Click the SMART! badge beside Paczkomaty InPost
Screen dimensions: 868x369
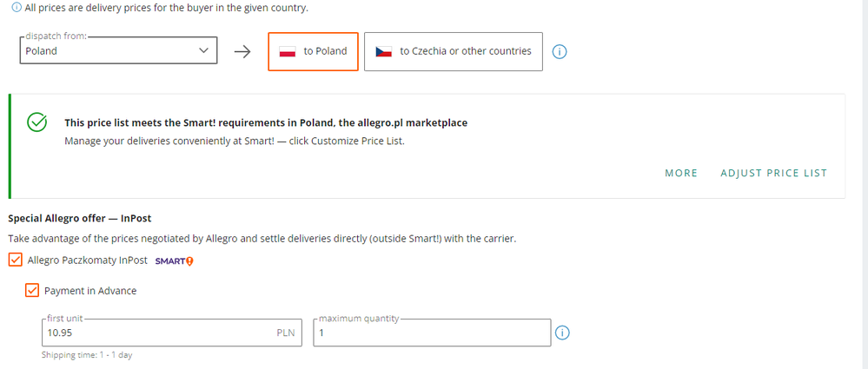click(174, 260)
